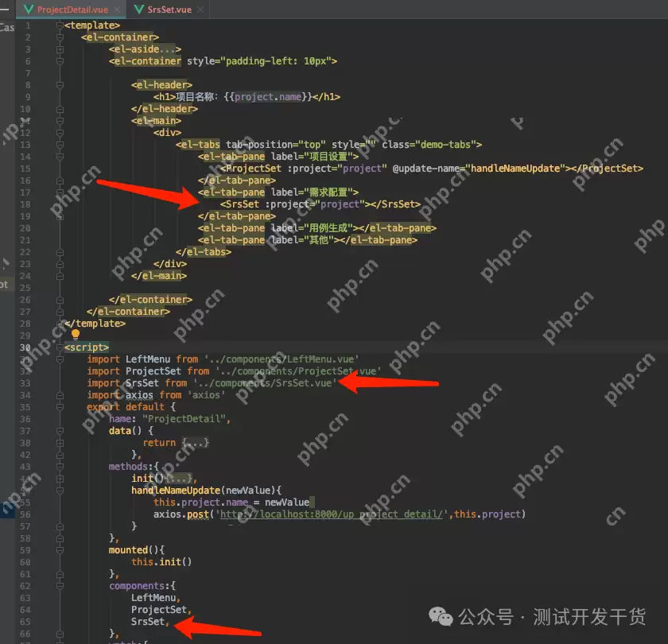Click line number 30 in the gutter
Image resolution: width=668 pixels, height=644 pixels.
click(25, 347)
